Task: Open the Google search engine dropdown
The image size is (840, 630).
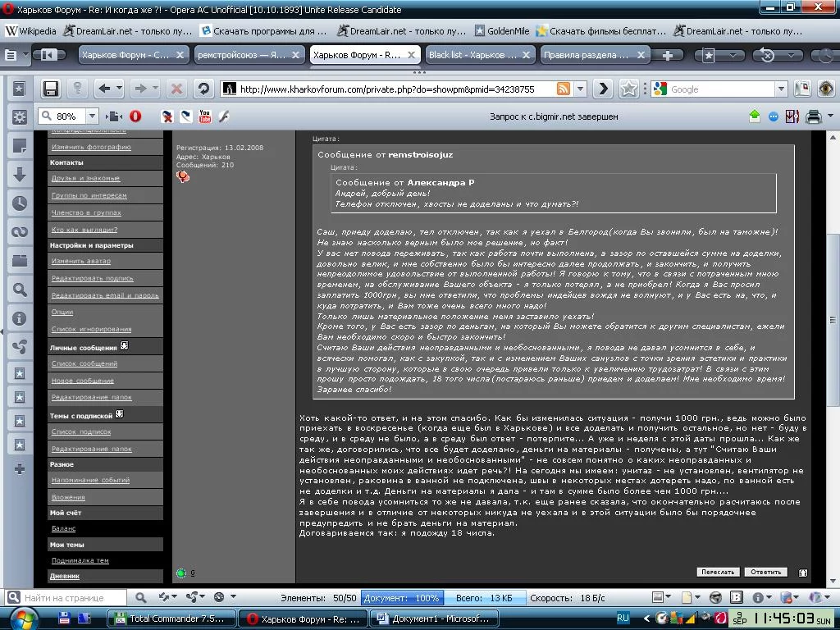Action: coord(781,89)
